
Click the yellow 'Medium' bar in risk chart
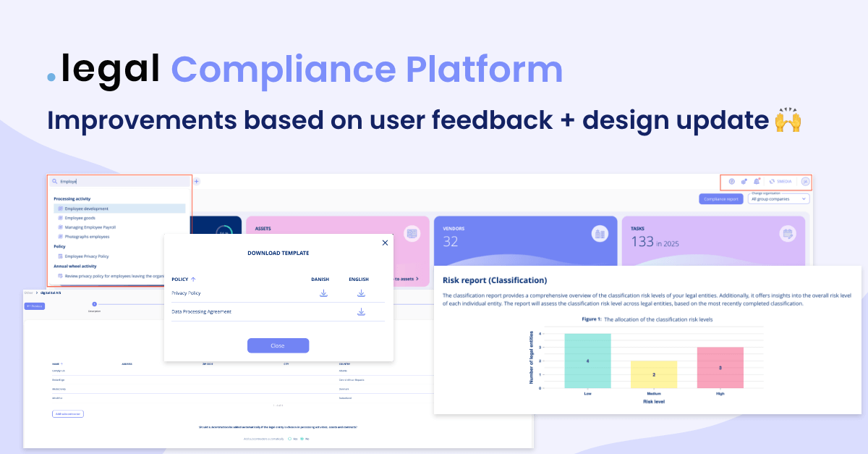tap(654, 374)
